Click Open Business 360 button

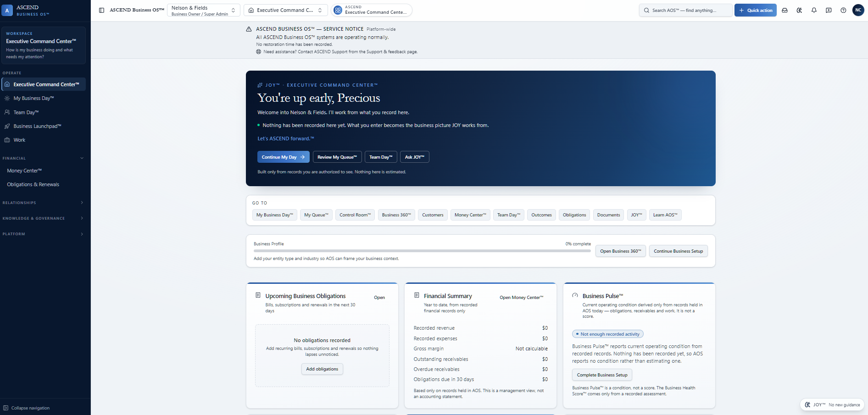click(x=620, y=251)
